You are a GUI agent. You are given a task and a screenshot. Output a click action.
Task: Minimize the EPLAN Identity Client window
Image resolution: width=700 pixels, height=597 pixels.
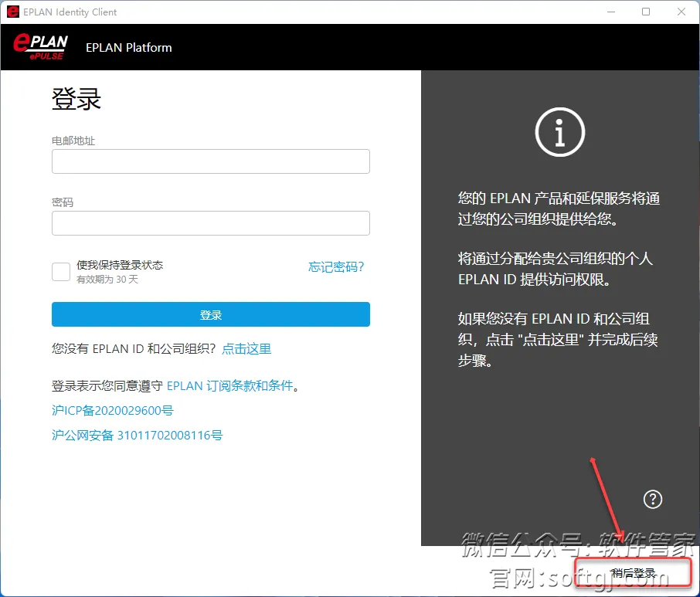(610, 12)
